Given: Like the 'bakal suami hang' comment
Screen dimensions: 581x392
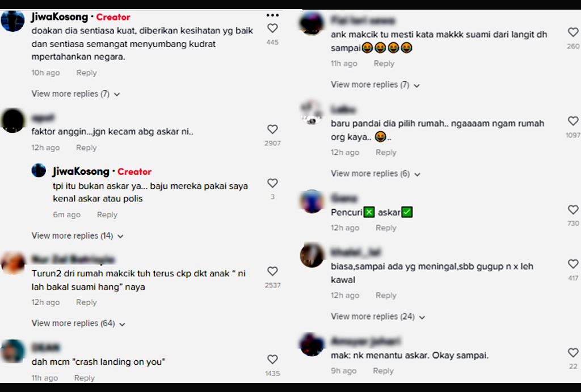Looking at the screenshot, I should tap(272, 271).
